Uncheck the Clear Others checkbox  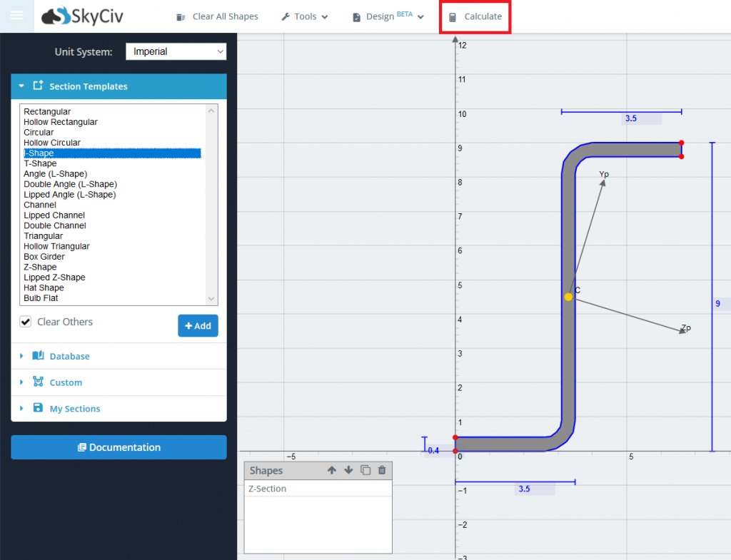(x=26, y=322)
